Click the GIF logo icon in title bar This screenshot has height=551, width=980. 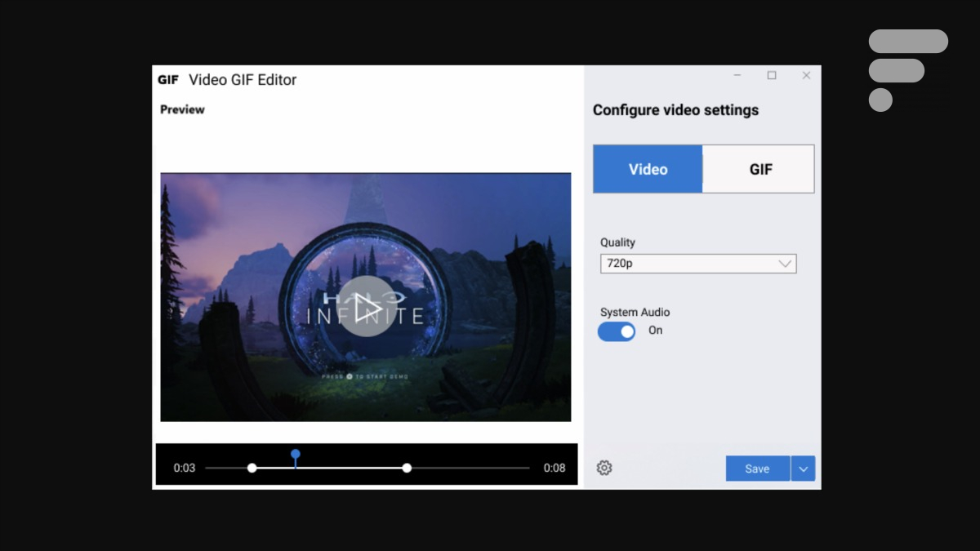tap(168, 80)
